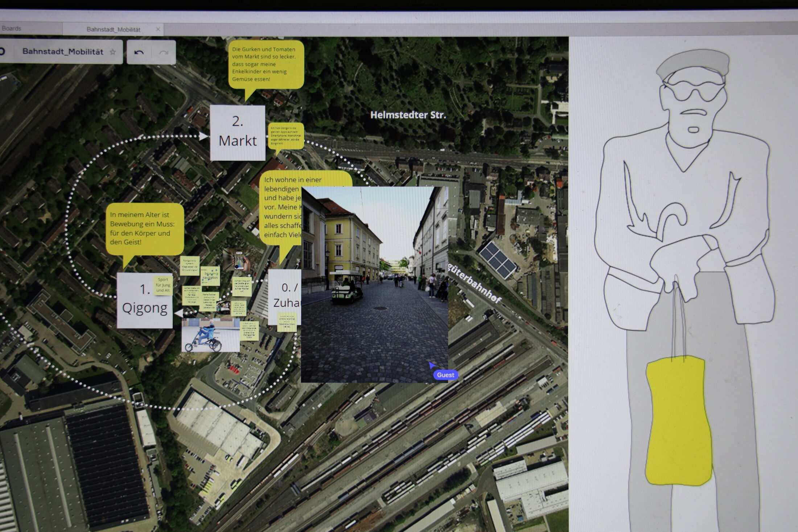
Task: Click the 'Sport für Jung und Alt' note
Action: click(163, 285)
